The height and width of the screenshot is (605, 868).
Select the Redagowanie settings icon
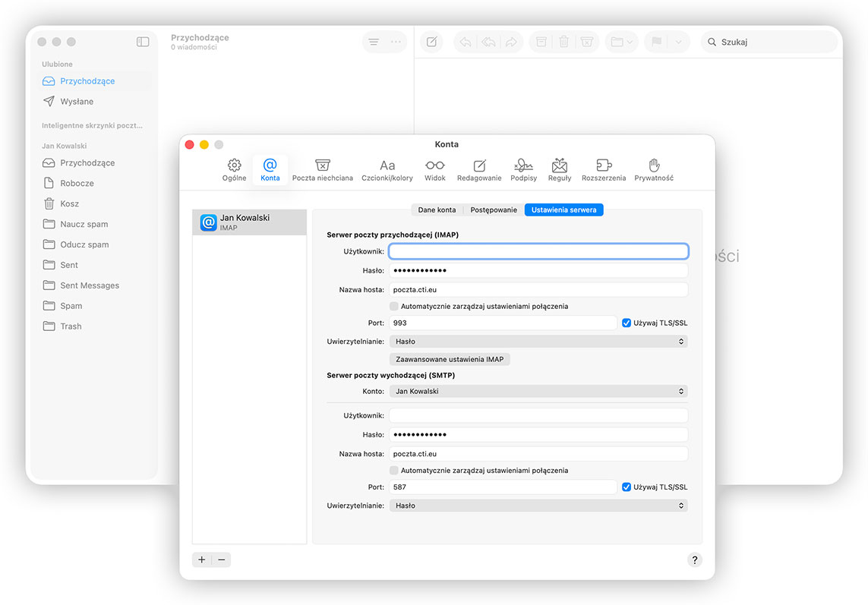[479, 169]
